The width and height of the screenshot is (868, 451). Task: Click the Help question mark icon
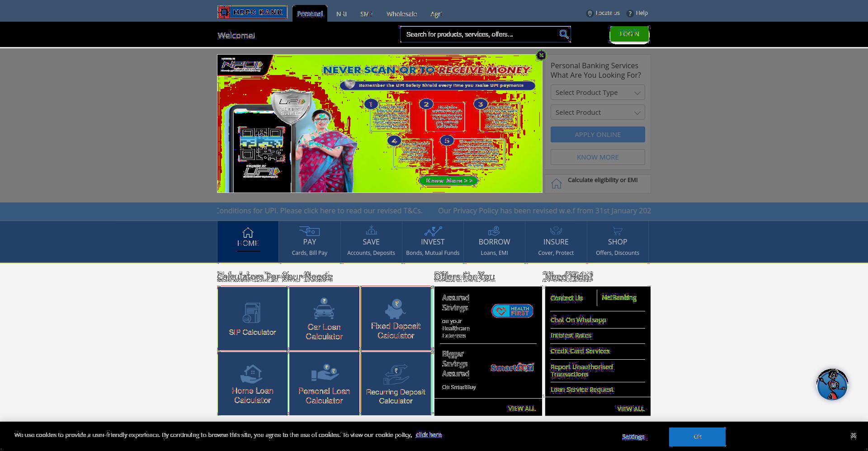(630, 14)
